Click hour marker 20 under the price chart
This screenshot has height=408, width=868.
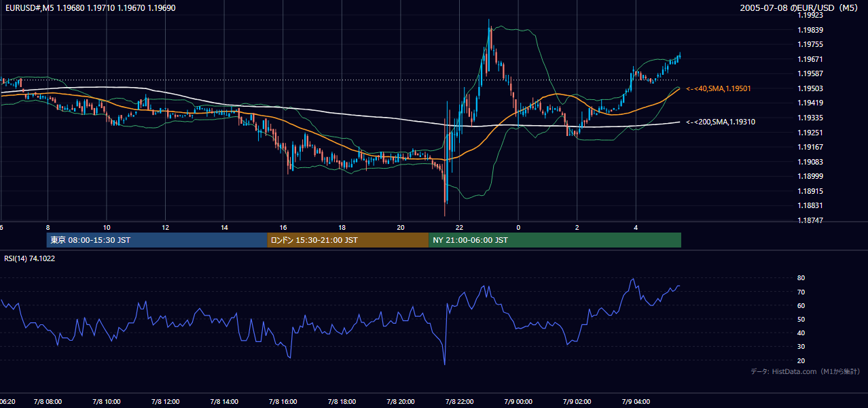tap(401, 227)
